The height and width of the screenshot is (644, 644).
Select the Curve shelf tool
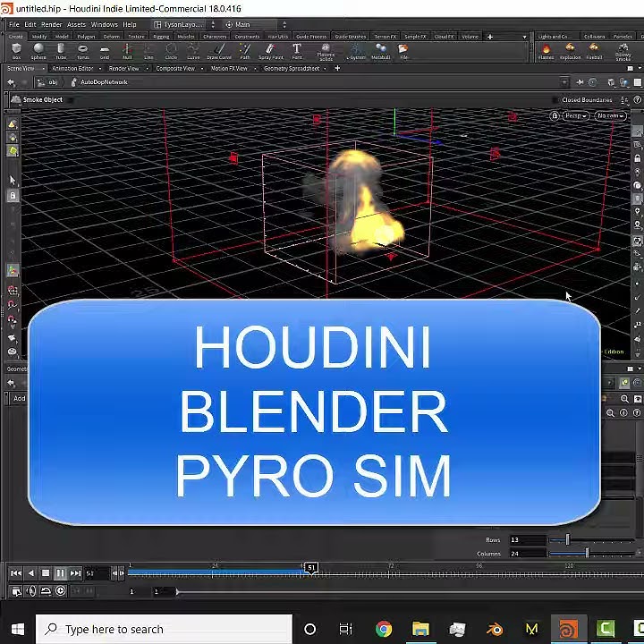click(x=193, y=51)
